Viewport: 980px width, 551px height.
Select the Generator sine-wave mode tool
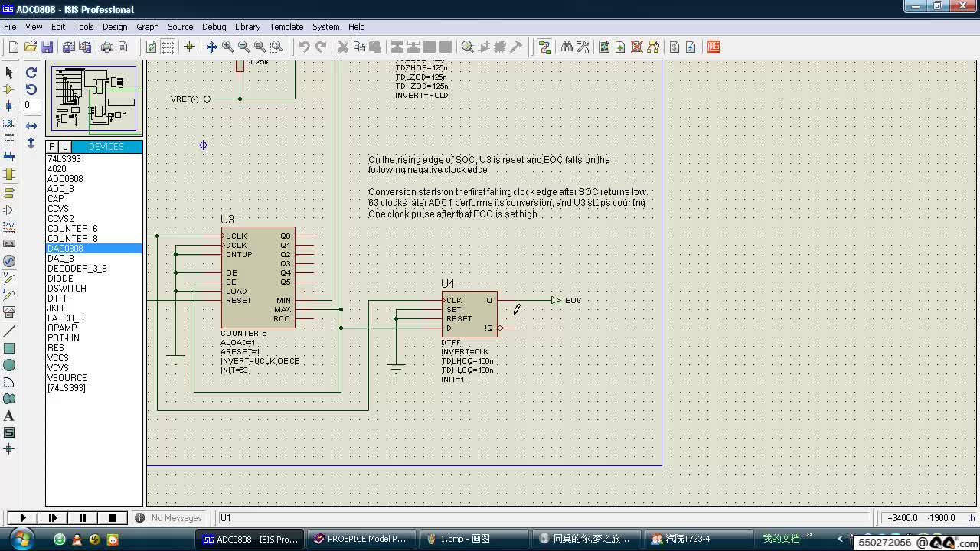point(9,262)
